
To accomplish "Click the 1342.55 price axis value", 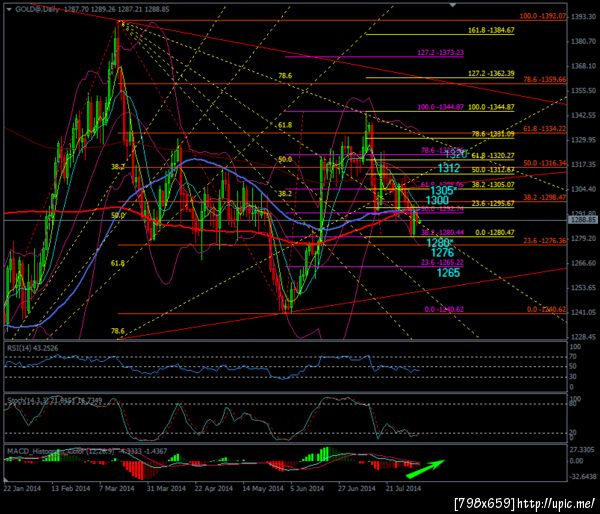I will pos(583,115).
